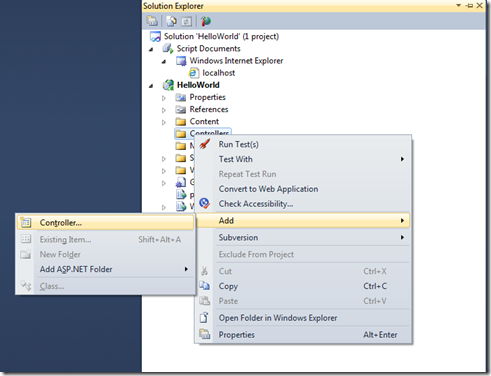Click the Content folder icon

(181, 121)
